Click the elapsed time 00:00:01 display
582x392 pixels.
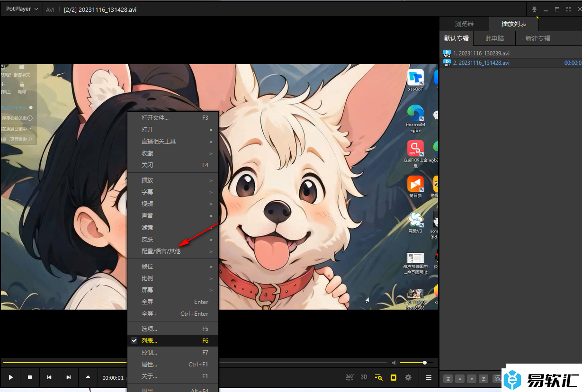click(x=113, y=378)
